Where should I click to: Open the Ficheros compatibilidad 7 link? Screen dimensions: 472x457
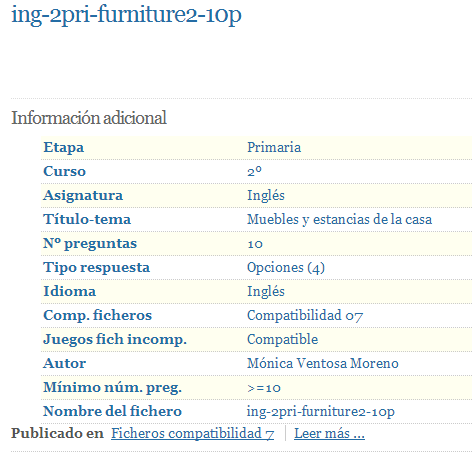[x=192, y=433]
